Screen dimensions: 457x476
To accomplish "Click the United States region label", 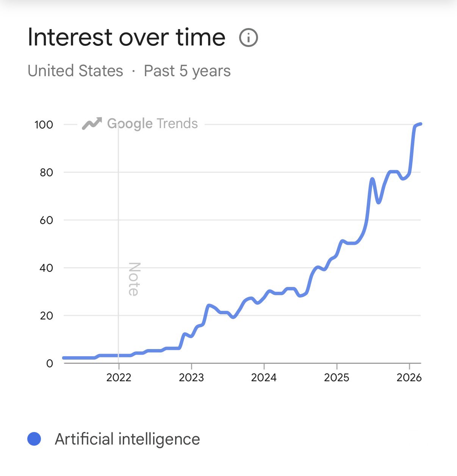I will pos(75,71).
